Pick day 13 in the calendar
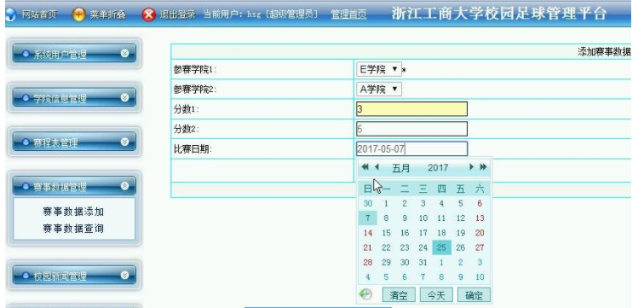Screen dimensions: 644x308 click(x=480, y=218)
